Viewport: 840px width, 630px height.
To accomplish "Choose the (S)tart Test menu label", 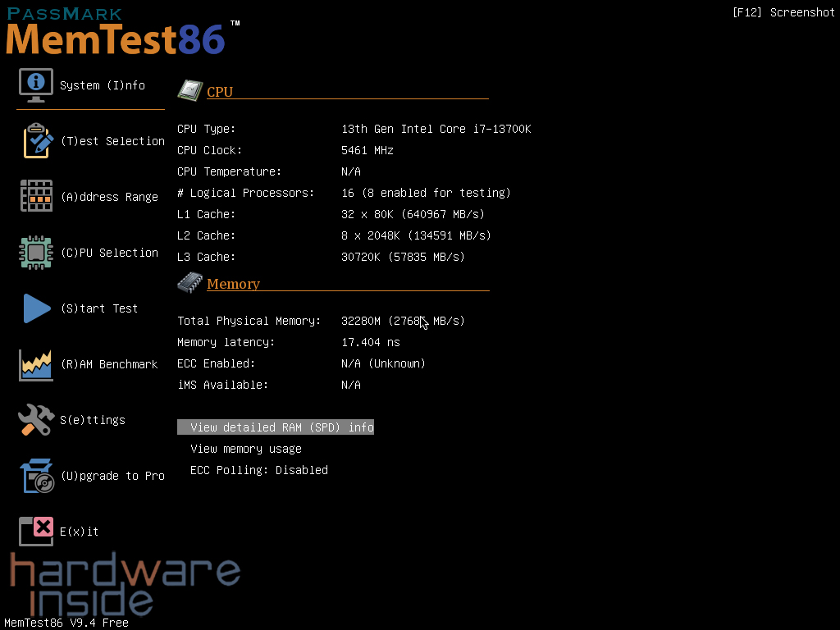I will pyautogui.click(x=99, y=308).
